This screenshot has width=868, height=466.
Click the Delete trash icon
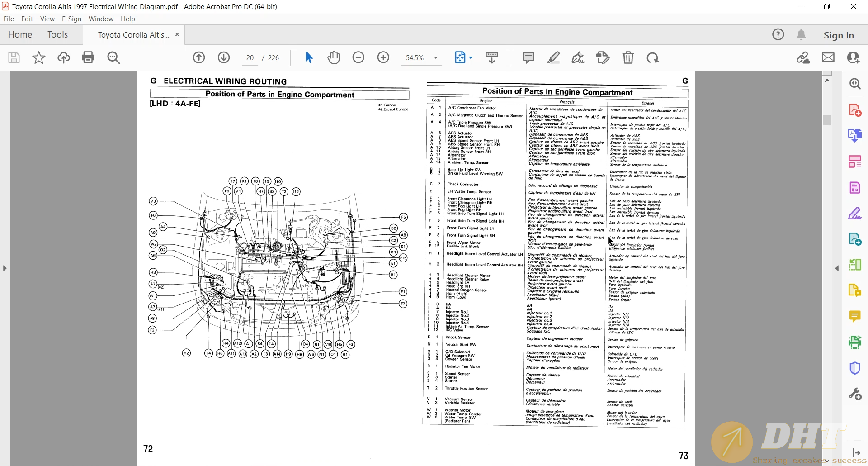point(628,57)
